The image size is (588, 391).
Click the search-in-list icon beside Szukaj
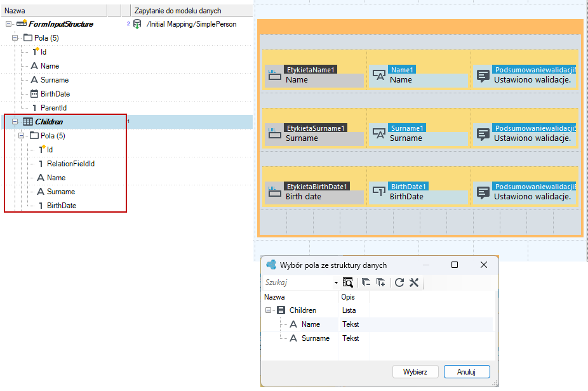[x=347, y=282]
